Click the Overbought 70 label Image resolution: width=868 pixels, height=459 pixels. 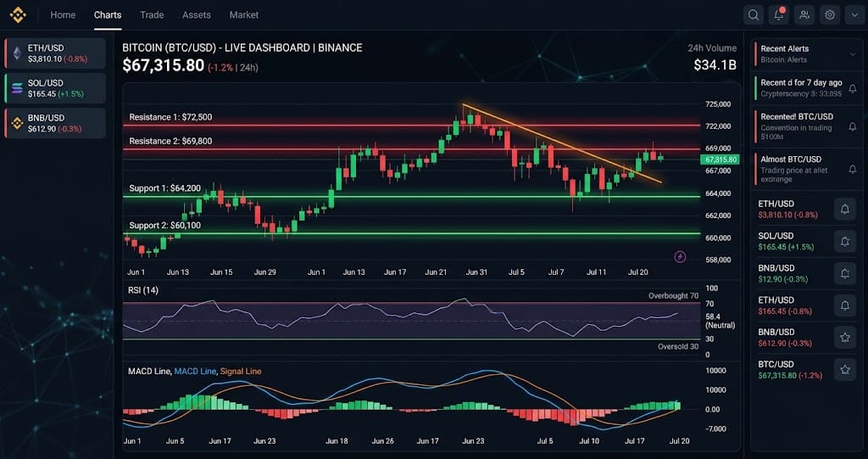click(x=673, y=296)
